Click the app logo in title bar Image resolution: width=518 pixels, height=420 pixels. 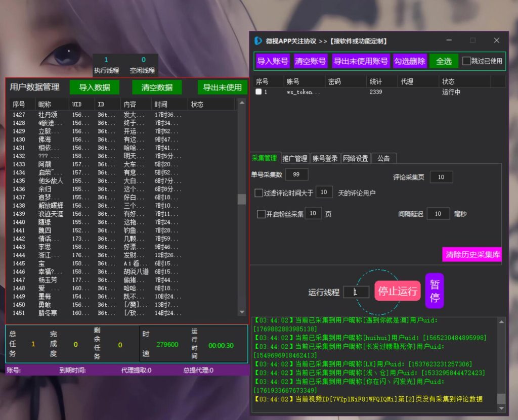point(257,40)
